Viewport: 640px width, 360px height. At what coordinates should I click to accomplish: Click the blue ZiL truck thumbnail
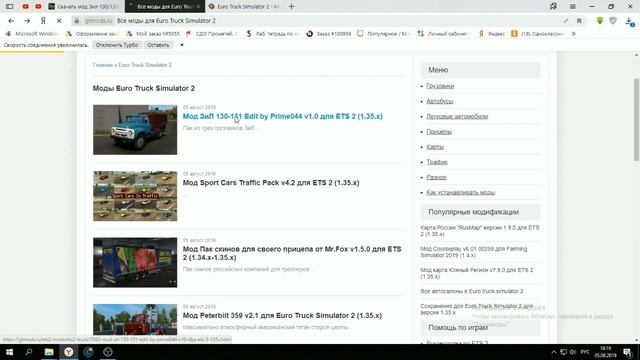pyautogui.click(x=135, y=130)
